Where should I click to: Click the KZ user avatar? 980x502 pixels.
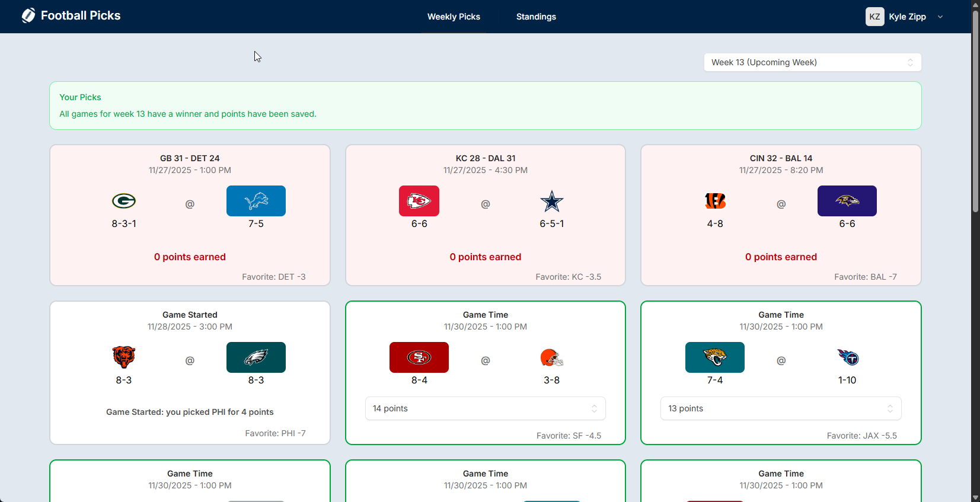(874, 17)
